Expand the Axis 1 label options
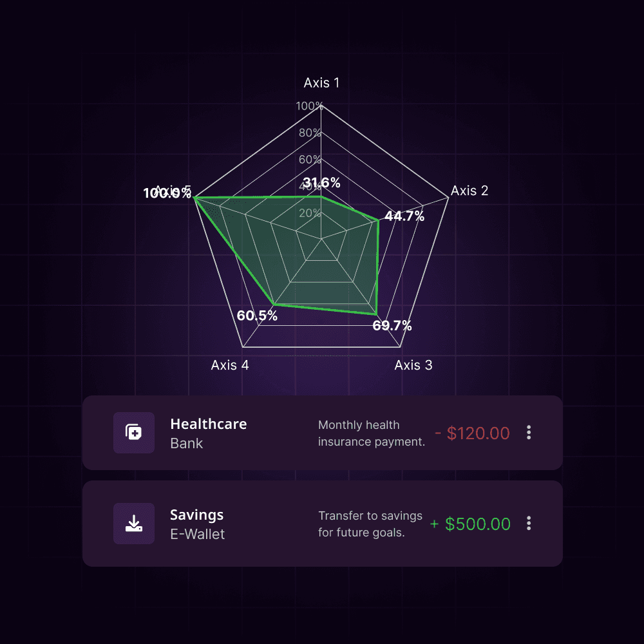The image size is (644, 644). (x=321, y=82)
